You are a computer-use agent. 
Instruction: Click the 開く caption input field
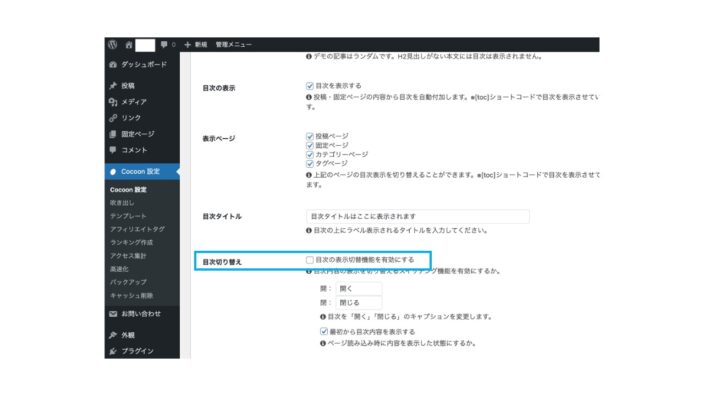tap(359, 289)
